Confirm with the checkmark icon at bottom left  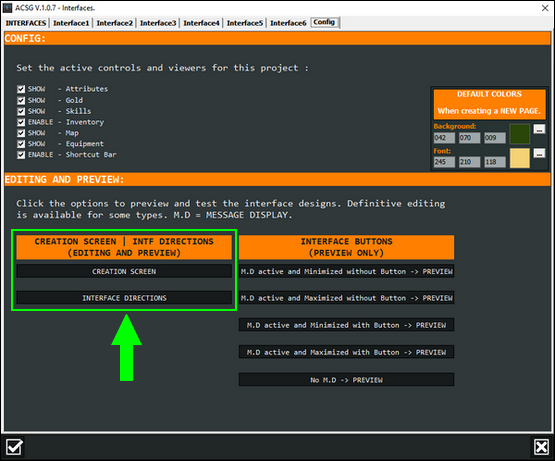click(15, 447)
